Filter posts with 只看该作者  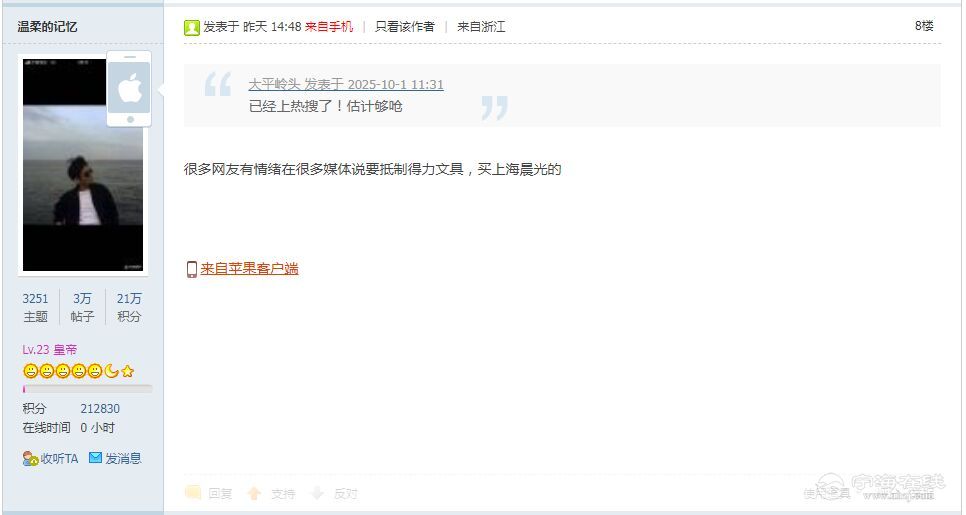tap(405, 26)
